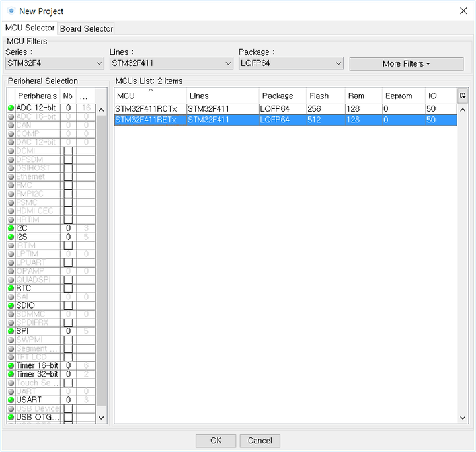Click the green status dot beside RTC

pyautogui.click(x=11, y=288)
